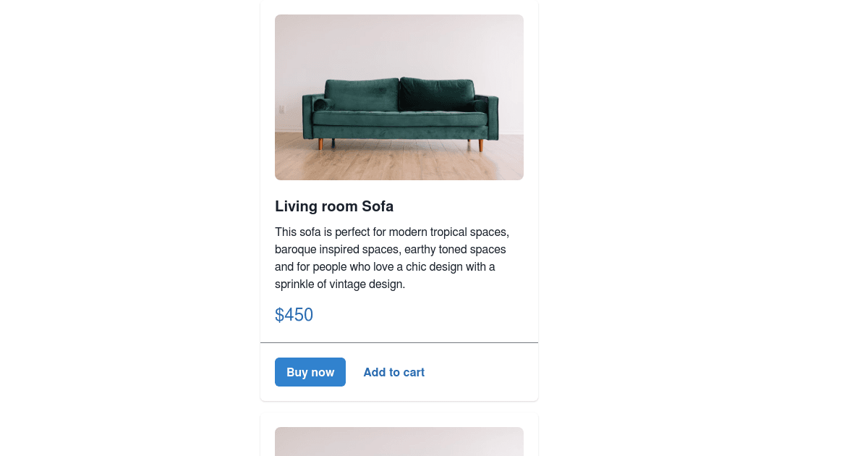Viewport: 868px width, 456px height.
Task: Click the wooden floor in the photo
Action: pyautogui.click(x=399, y=163)
